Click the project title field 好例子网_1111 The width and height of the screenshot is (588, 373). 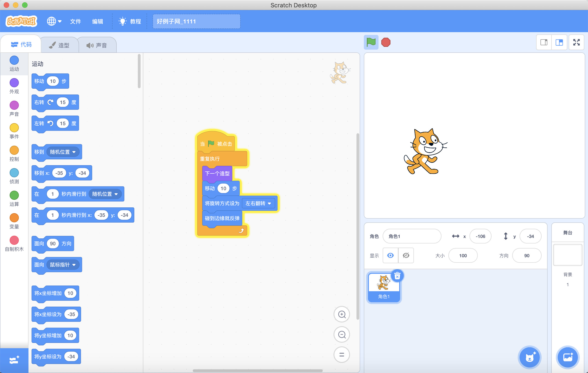coord(196,21)
